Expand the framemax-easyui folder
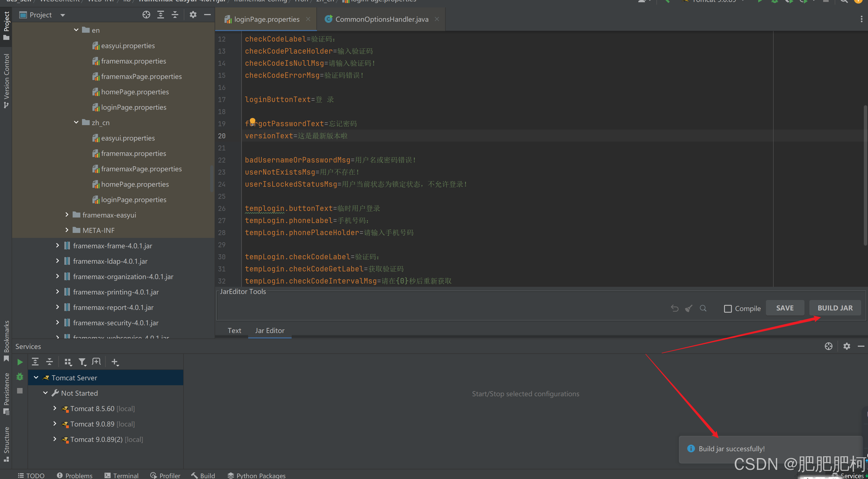 [67, 215]
